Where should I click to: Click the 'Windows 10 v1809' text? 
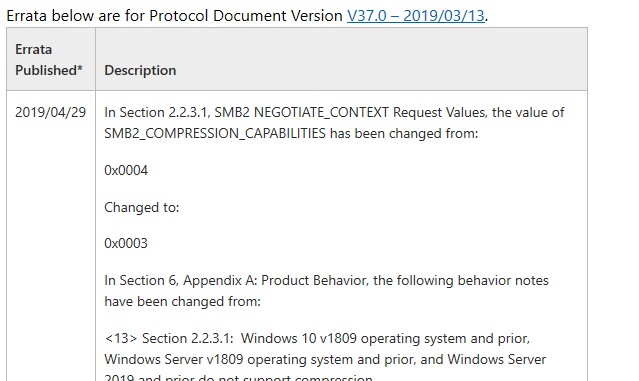click(x=298, y=338)
